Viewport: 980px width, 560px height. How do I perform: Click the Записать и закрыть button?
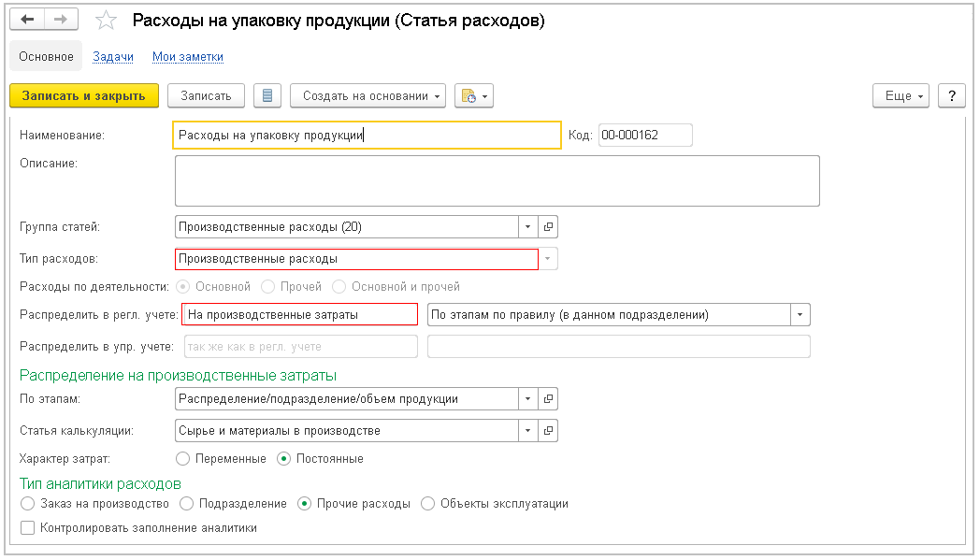[83, 95]
